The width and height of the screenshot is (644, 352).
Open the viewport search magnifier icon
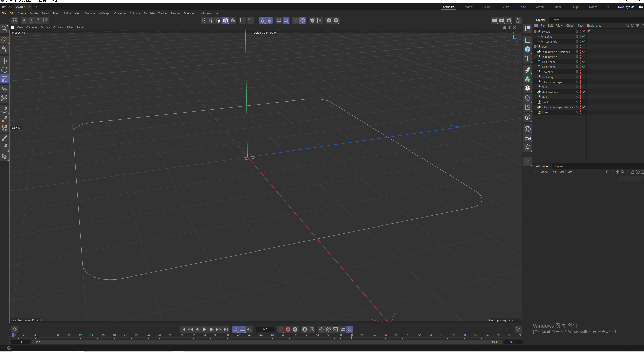pyautogui.click(x=4, y=28)
